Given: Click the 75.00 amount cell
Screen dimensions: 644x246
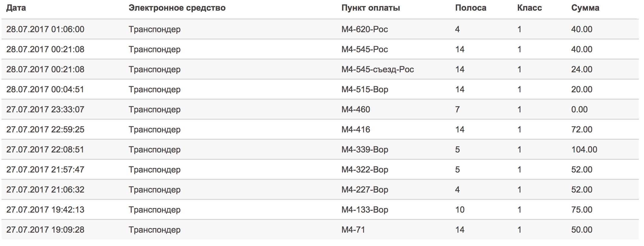Looking at the screenshot, I should pyautogui.click(x=582, y=210).
